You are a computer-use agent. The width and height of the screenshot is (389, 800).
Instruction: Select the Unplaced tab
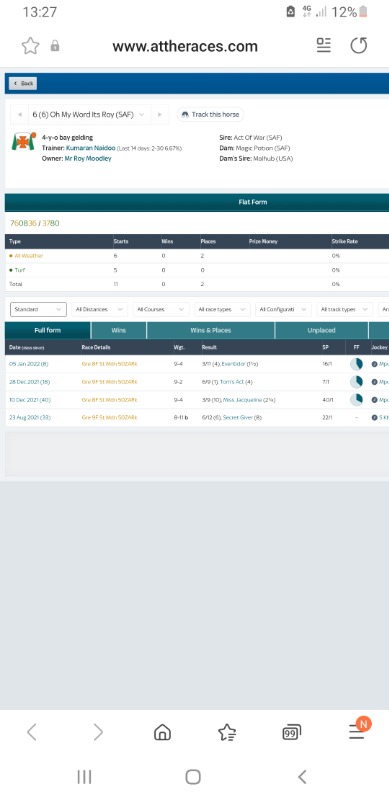322,330
